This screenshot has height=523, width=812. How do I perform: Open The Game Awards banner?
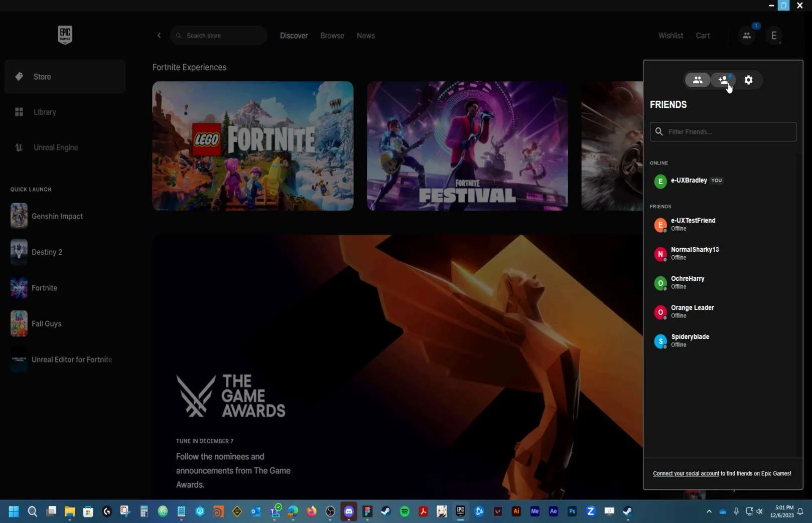click(x=397, y=367)
